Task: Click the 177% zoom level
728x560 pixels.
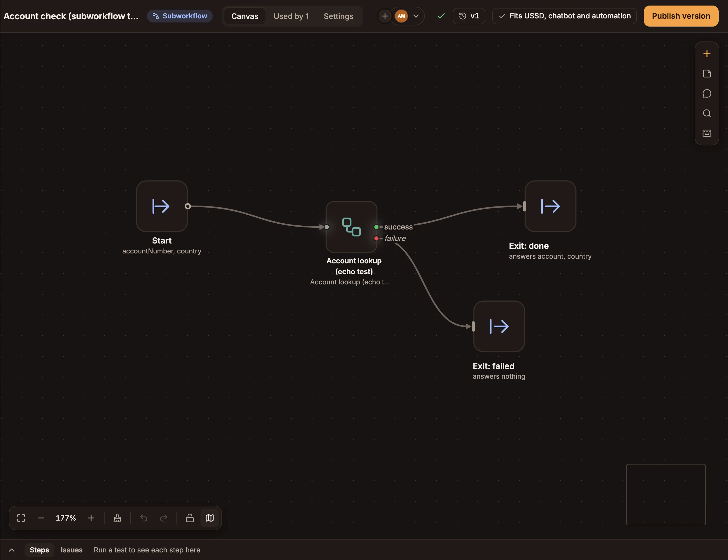Action: click(x=66, y=518)
